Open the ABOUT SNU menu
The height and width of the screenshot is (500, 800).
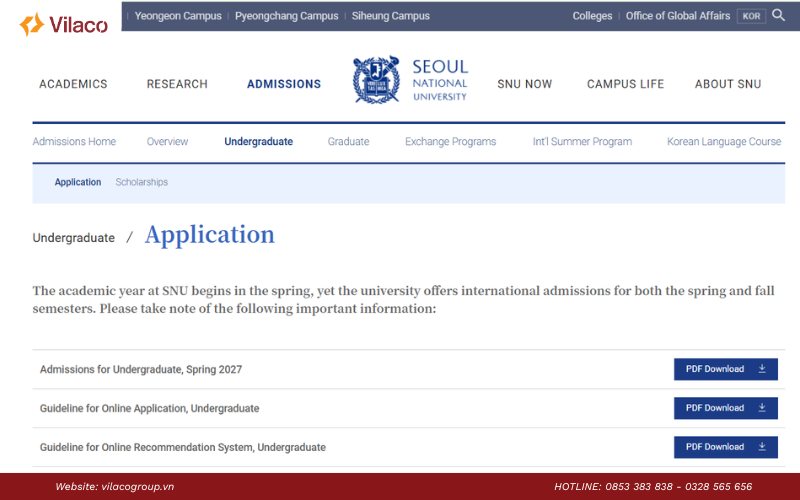[728, 84]
